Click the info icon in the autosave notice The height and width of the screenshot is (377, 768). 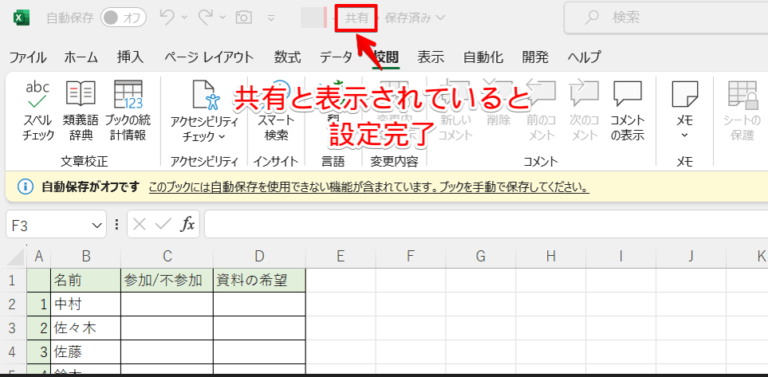click(x=25, y=187)
